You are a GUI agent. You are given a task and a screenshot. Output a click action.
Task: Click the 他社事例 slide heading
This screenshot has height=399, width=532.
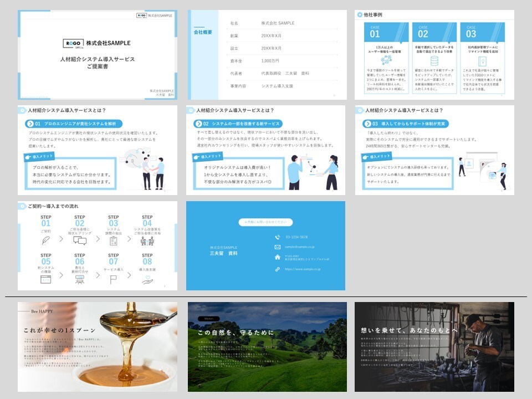[373, 15]
